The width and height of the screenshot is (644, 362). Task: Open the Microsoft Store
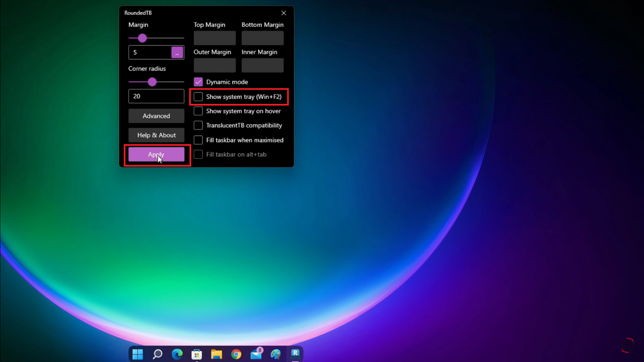click(x=197, y=354)
